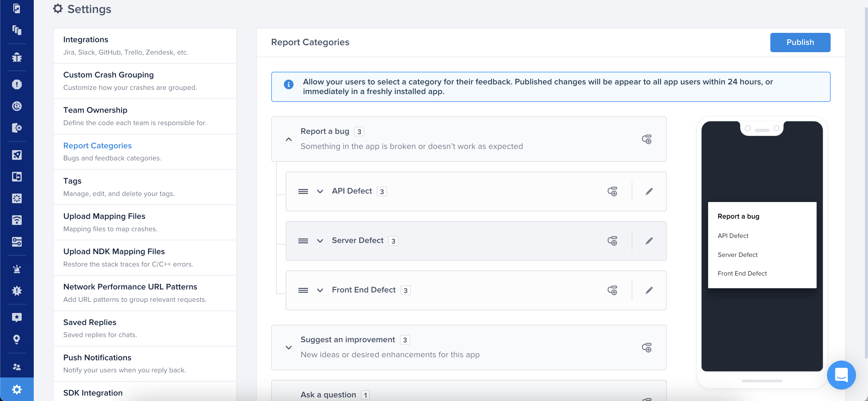The height and width of the screenshot is (401, 868).
Task: Collapse the Report a bug category
Action: pyautogui.click(x=289, y=139)
